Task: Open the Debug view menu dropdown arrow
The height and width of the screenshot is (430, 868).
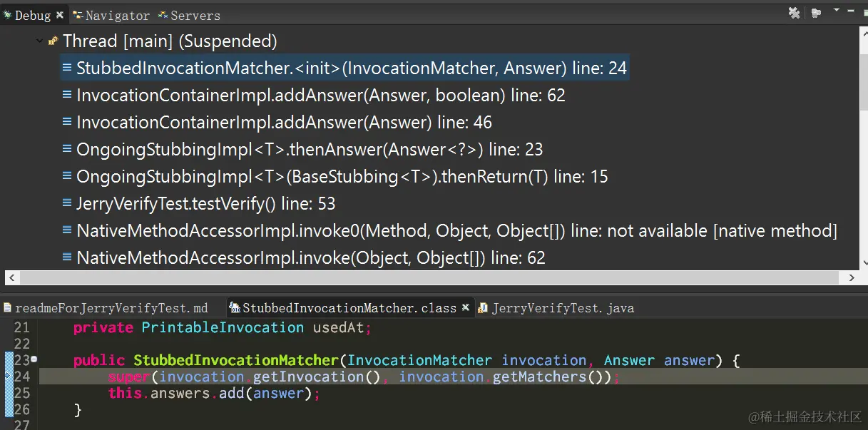Action: [837, 11]
